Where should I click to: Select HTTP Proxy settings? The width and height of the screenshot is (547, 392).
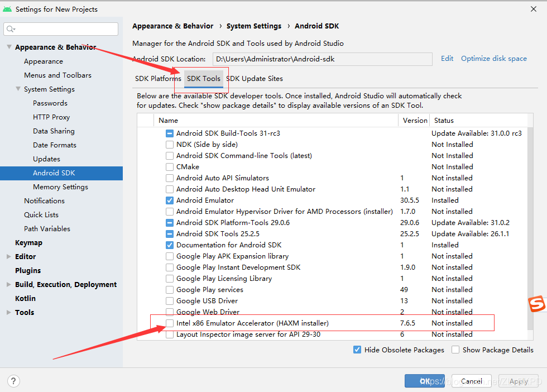51,117
